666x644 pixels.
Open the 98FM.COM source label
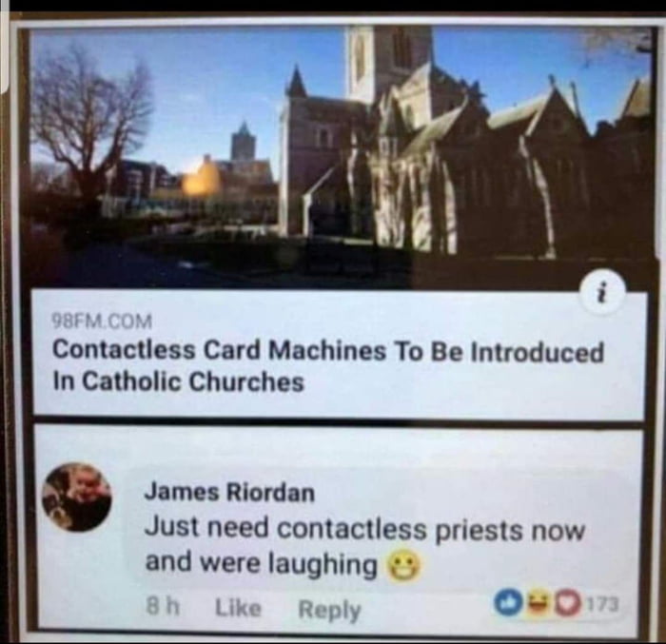(102, 322)
